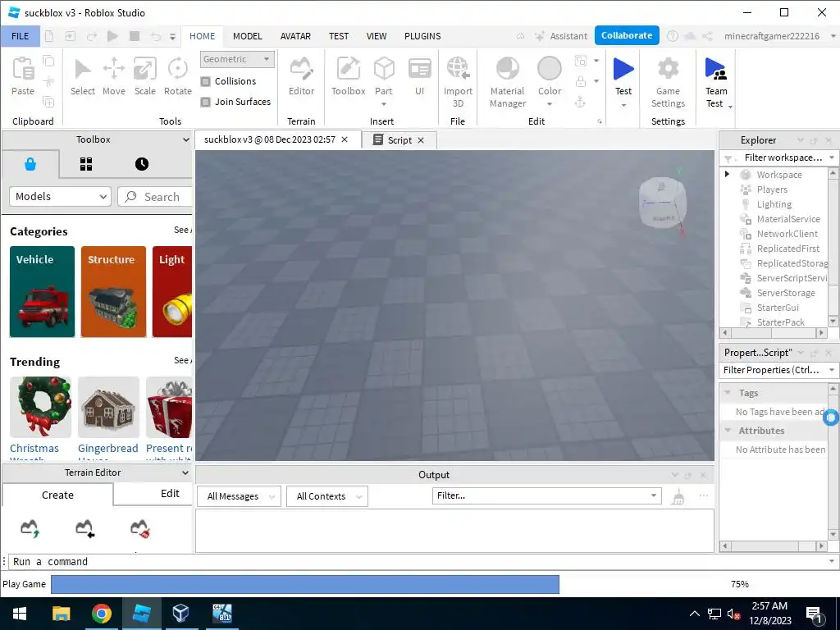Expand the Workspace tree node
This screenshot has height=630, width=840.
click(727, 174)
